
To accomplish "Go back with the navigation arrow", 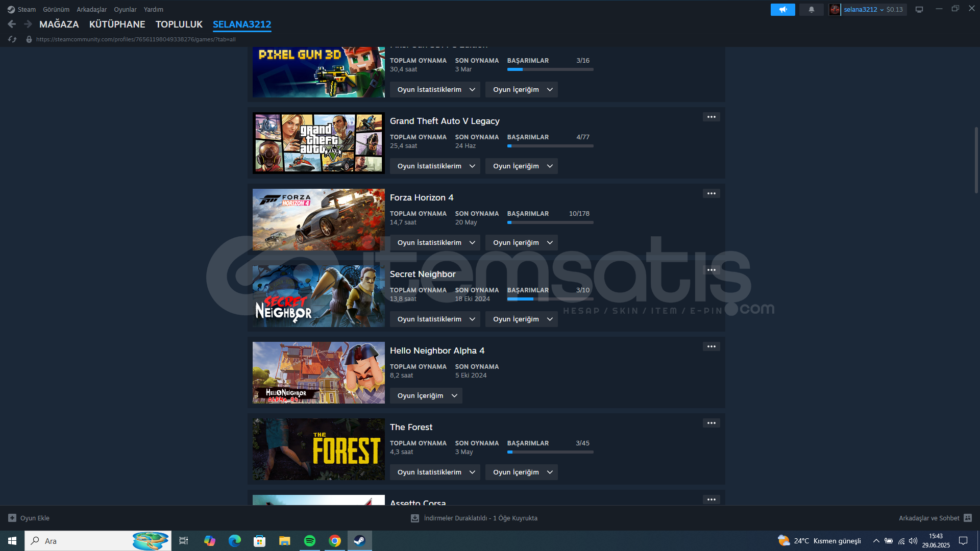I will (12, 24).
